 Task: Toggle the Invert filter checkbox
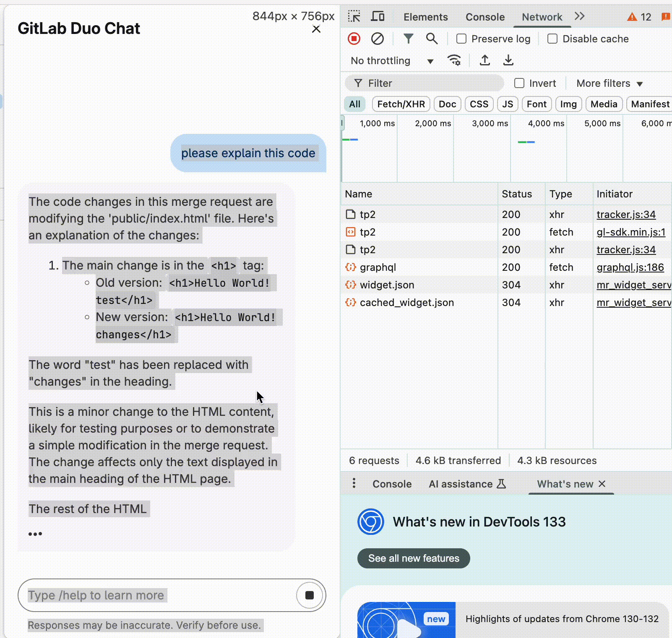519,83
